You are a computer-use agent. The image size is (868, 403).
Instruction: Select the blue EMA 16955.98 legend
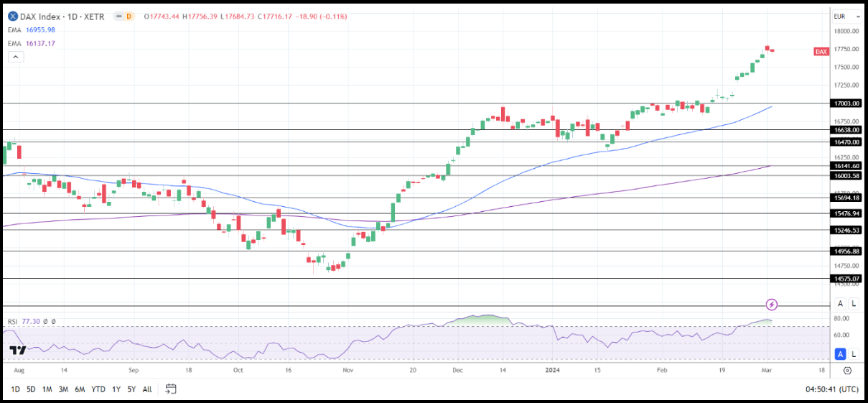tap(32, 29)
